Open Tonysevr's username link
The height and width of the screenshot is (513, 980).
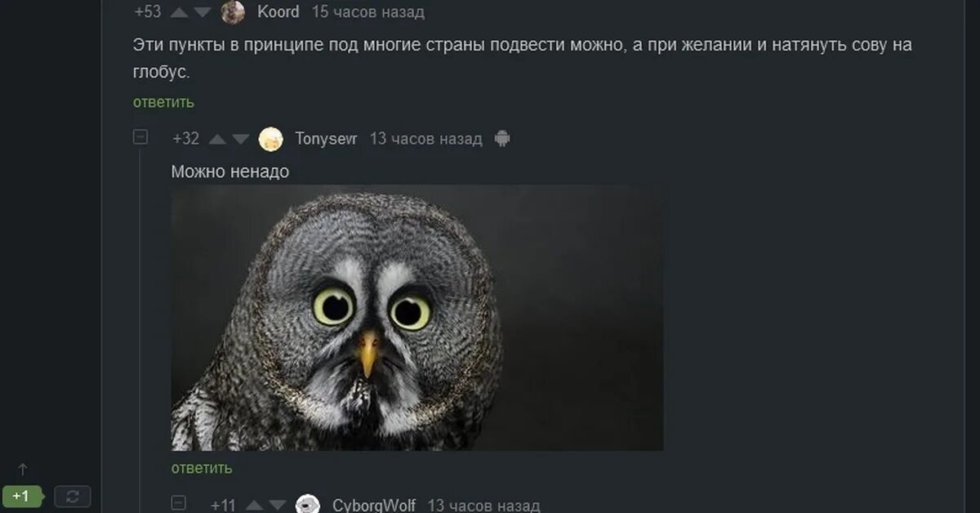click(326, 139)
